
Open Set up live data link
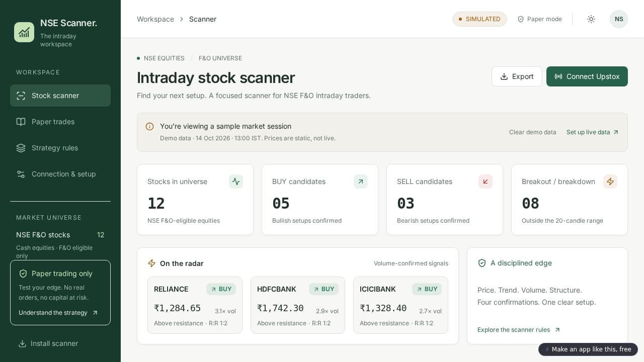593,132
